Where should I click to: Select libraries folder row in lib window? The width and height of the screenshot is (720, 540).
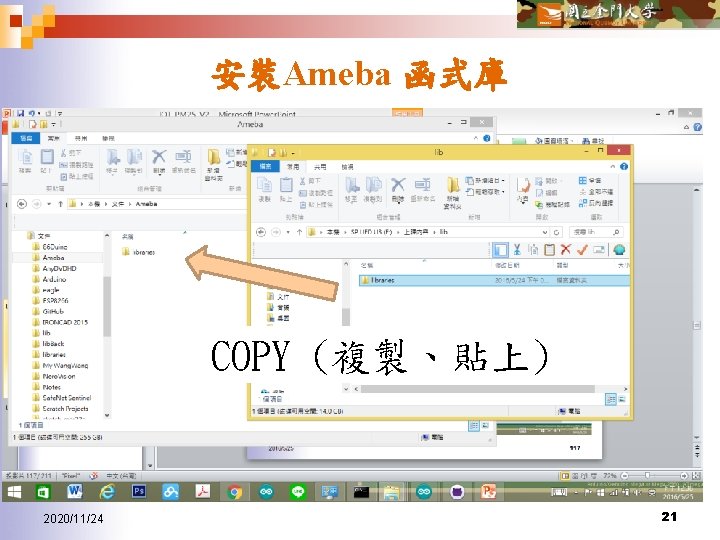[x=494, y=280]
